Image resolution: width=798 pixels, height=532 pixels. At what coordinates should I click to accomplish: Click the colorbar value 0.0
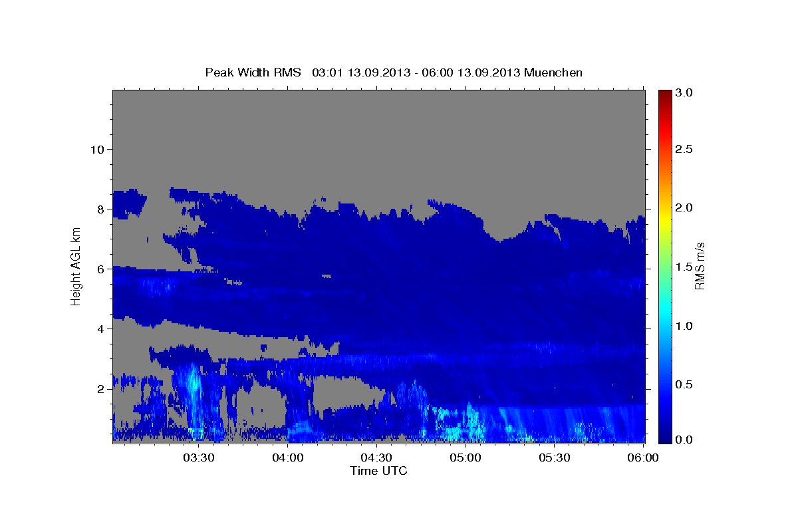click(684, 440)
